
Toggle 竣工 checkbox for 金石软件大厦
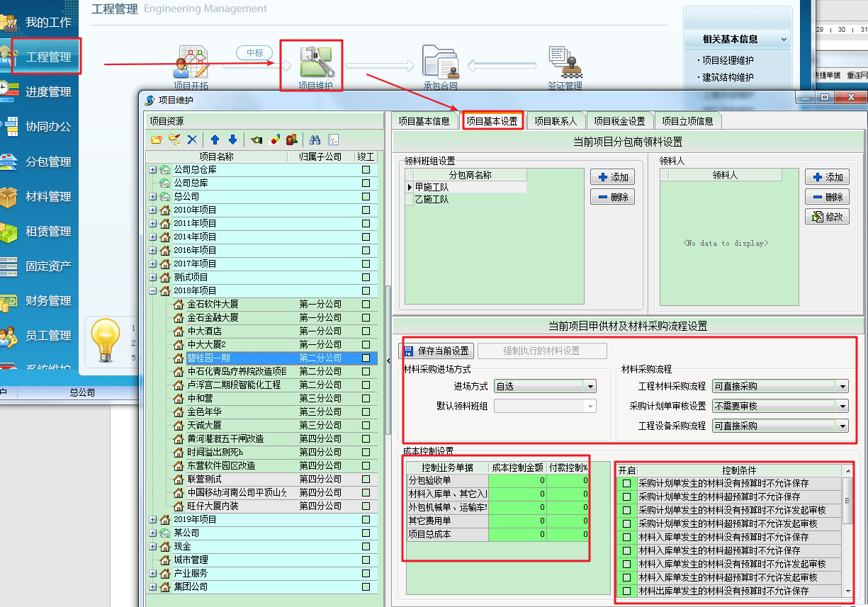pos(366,304)
